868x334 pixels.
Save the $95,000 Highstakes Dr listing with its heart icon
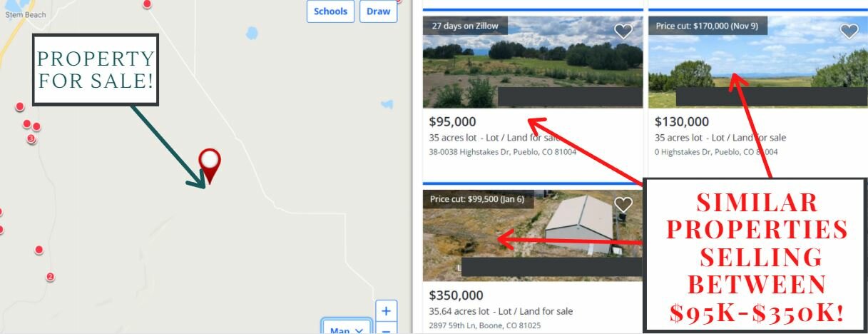point(623,31)
